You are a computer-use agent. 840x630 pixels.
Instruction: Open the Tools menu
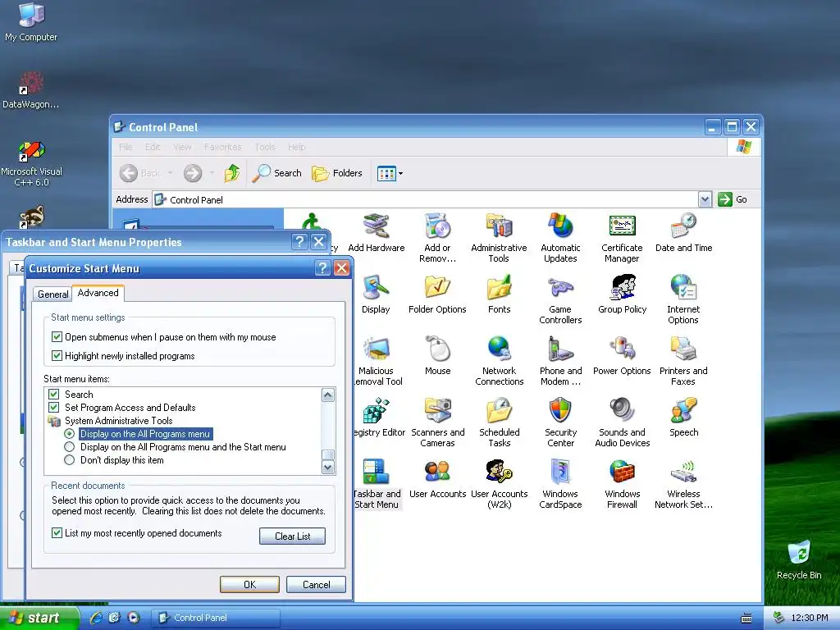pyautogui.click(x=265, y=147)
